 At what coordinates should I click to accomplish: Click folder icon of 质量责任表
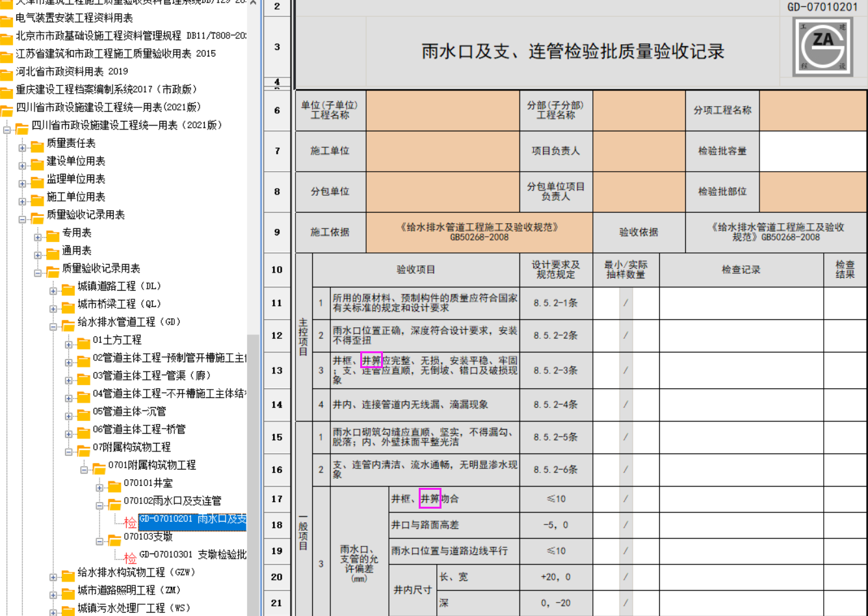point(37,145)
